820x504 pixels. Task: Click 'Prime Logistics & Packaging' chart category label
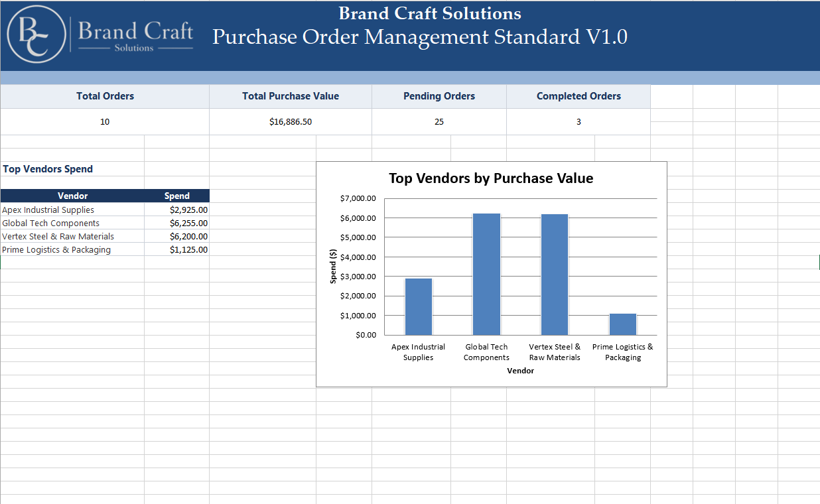(x=623, y=352)
